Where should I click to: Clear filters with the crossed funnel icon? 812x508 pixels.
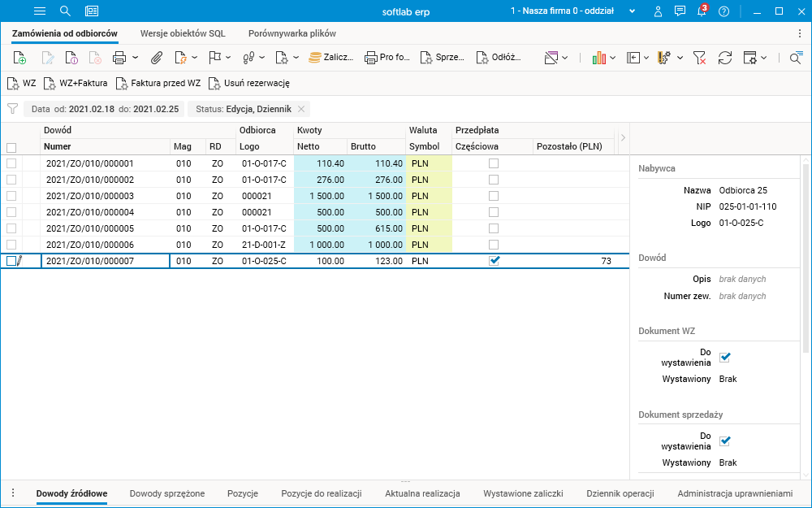point(699,58)
